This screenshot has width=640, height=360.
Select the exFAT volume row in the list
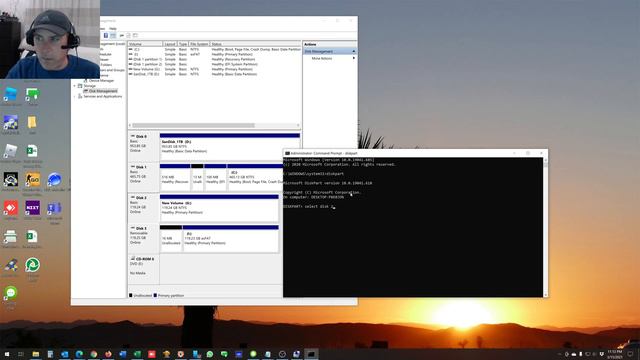(x=214, y=54)
